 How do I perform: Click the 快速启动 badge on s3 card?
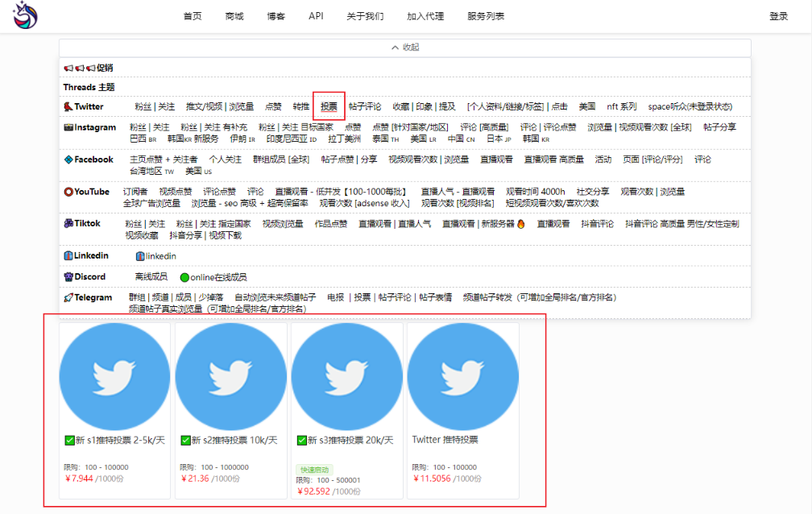[314, 470]
